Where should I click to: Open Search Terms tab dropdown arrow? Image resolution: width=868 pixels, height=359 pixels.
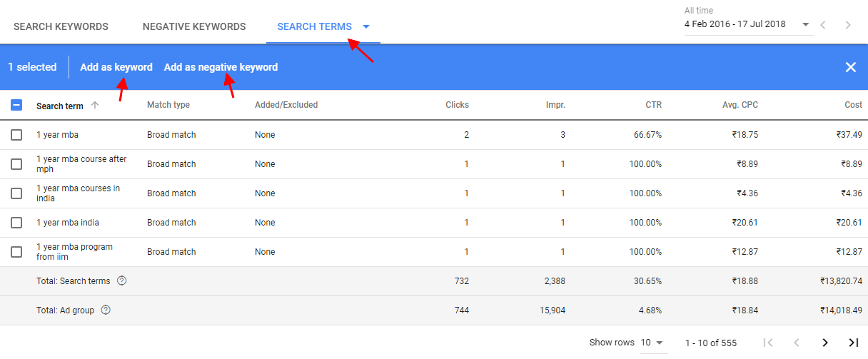click(366, 27)
